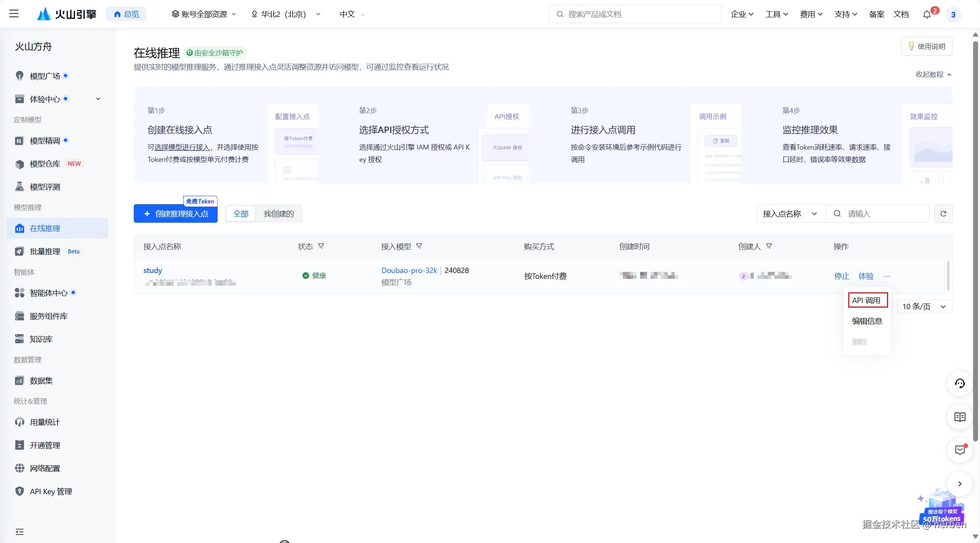The width and height of the screenshot is (980, 543).
Task: Open 文档 in the top bar
Action: (x=901, y=14)
